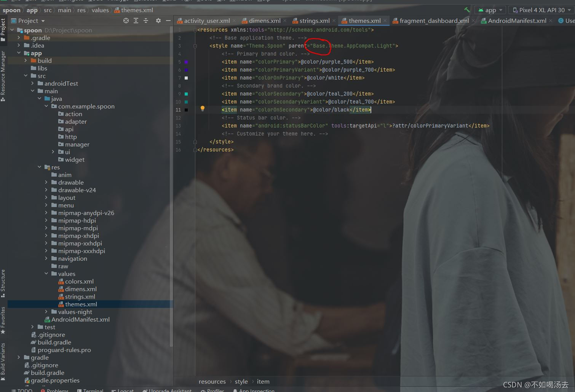Click the teal_700 color swatch in gutter

[x=186, y=102]
